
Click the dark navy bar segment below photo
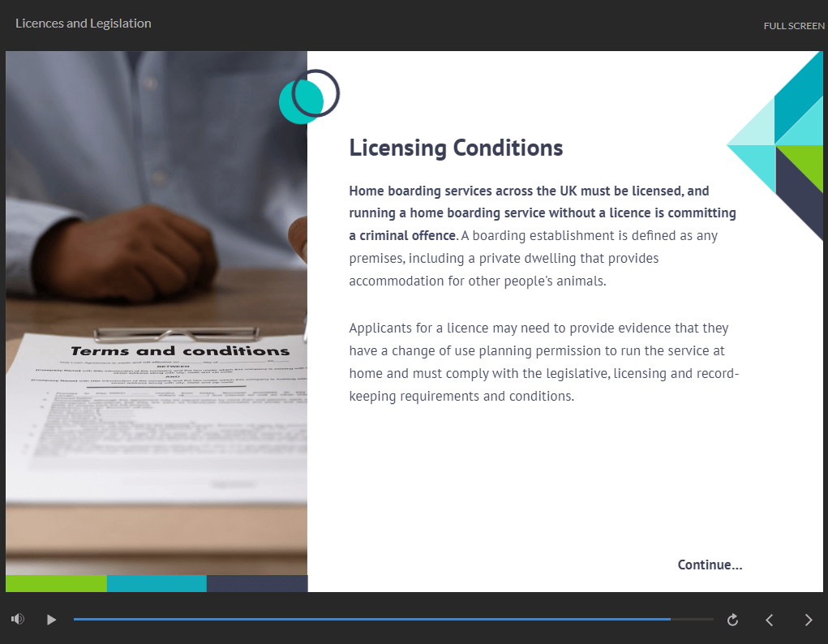pos(257,583)
